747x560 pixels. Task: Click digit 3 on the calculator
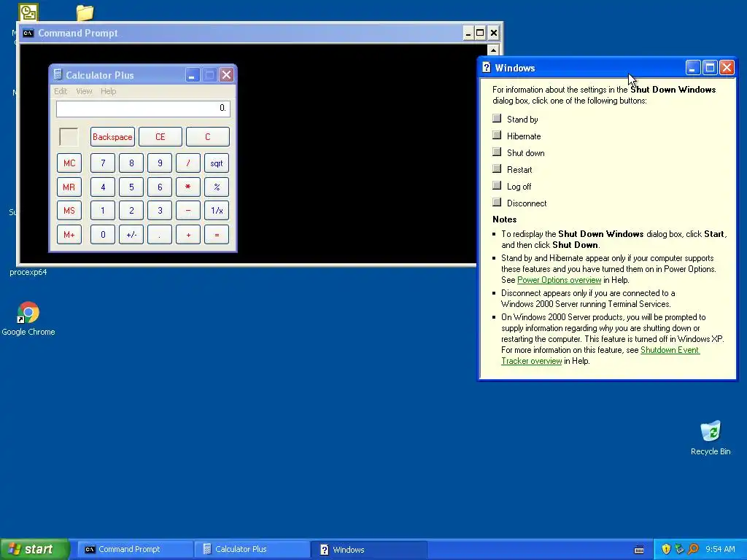pyautogui.click(x=160, y=211)
